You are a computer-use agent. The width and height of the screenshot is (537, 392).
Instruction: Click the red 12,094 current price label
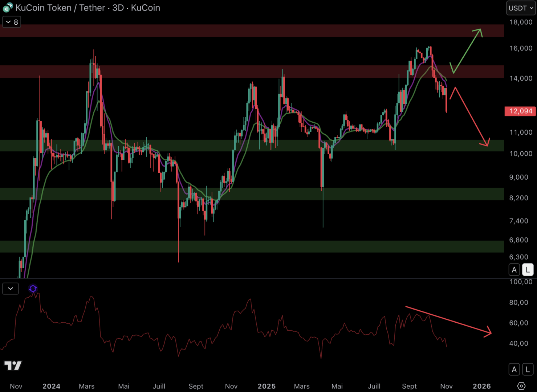pyautogui.click(x=520, y=111)
